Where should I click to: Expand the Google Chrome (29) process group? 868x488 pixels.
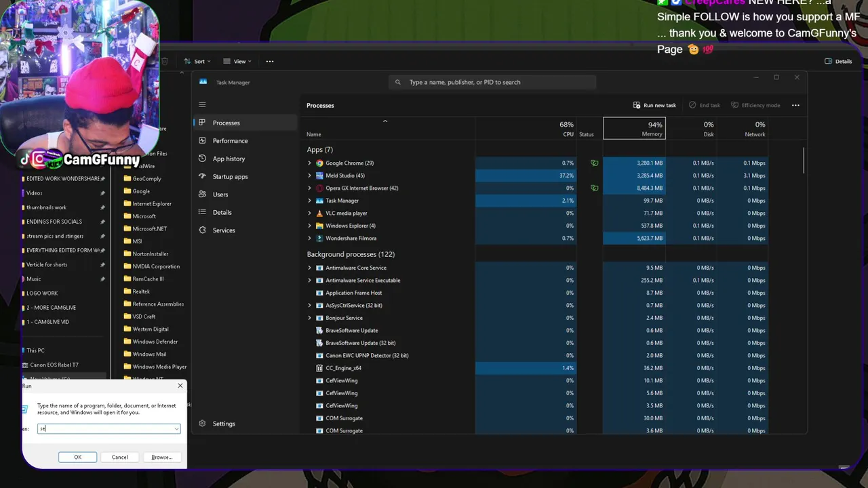[x=309, y=163]
